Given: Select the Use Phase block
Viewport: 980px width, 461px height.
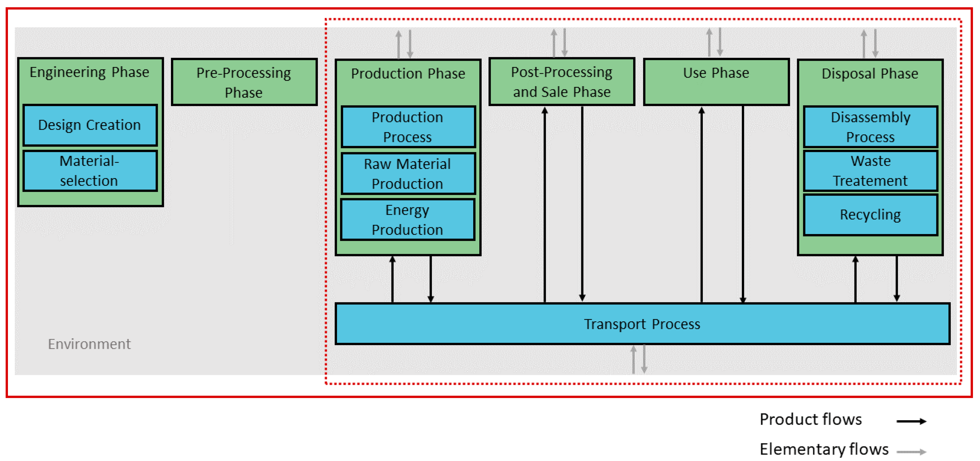Looking at the screenshot, I should 716,82.
